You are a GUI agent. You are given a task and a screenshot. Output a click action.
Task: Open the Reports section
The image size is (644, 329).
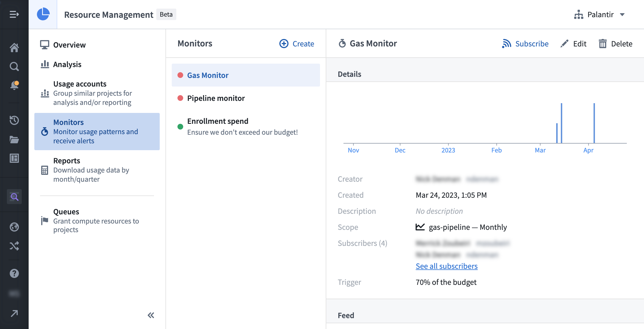point(97,170)
